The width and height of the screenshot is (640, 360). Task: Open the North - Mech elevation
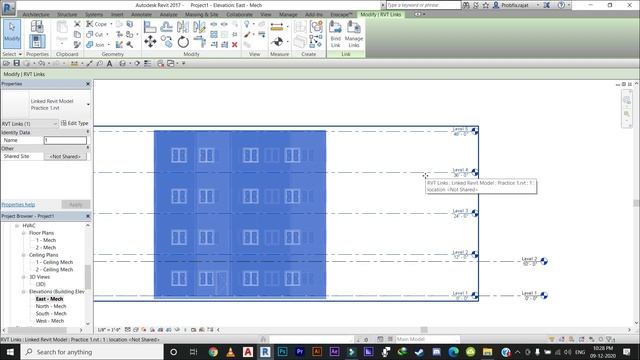51,306
